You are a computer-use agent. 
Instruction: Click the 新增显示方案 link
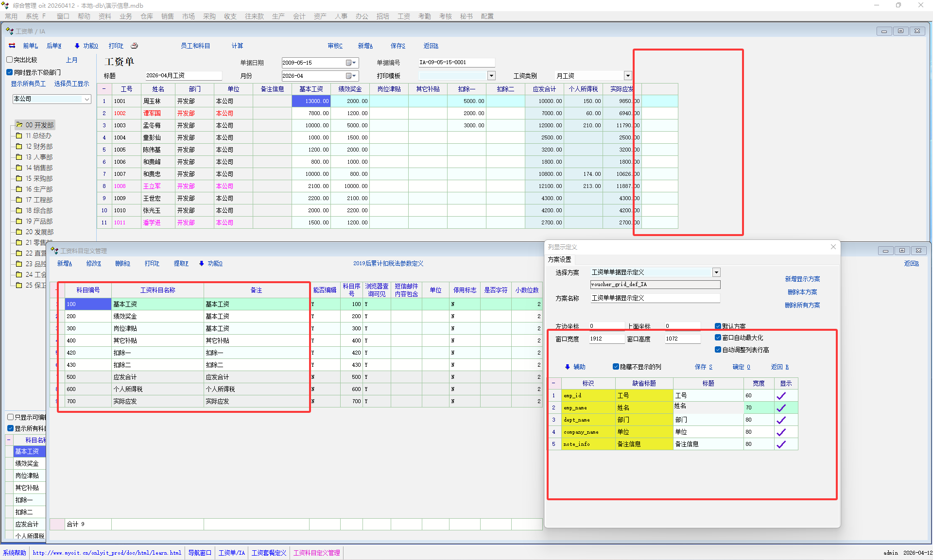coord(802,279)
